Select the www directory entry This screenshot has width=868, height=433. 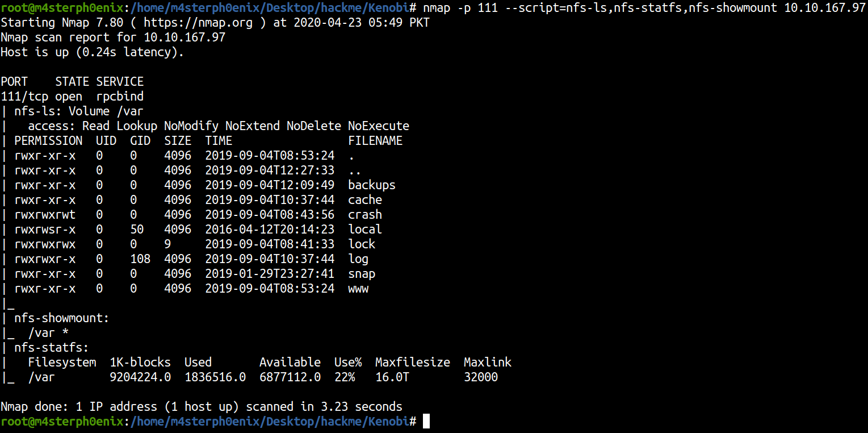[x=358, y=289]
